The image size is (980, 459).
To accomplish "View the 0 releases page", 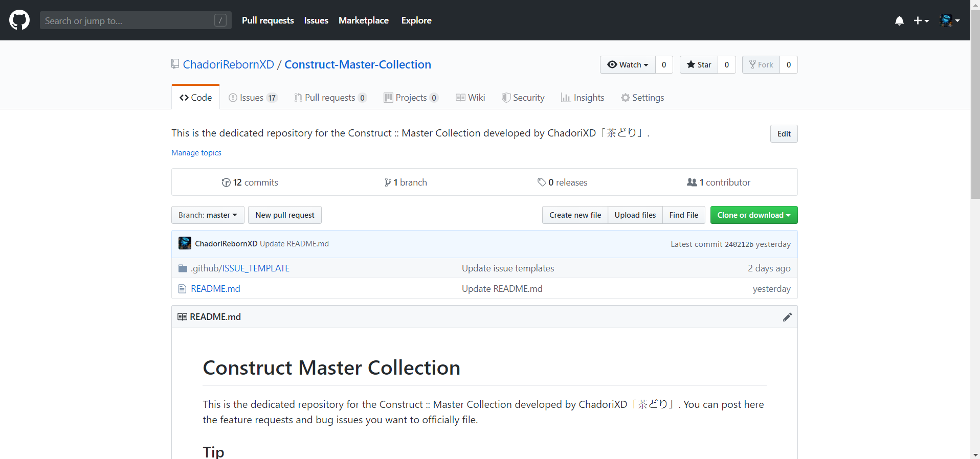I will click(562, 182).
